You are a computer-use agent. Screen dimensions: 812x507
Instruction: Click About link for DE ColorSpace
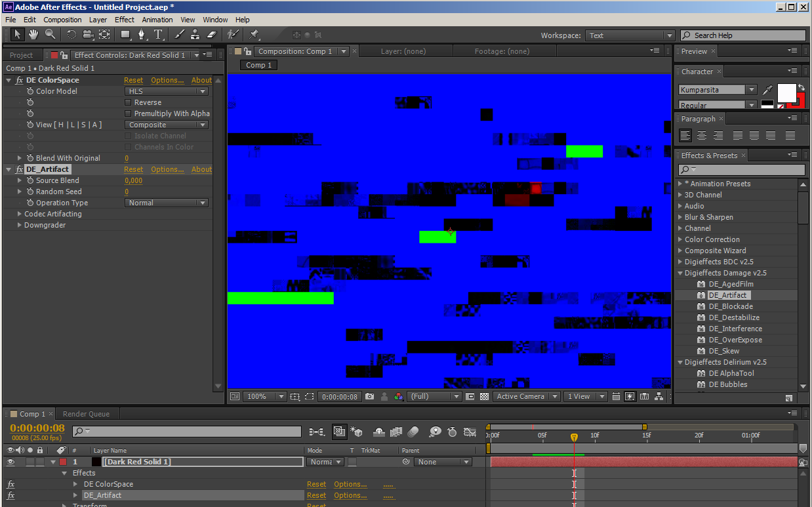[x=201, y=80]
